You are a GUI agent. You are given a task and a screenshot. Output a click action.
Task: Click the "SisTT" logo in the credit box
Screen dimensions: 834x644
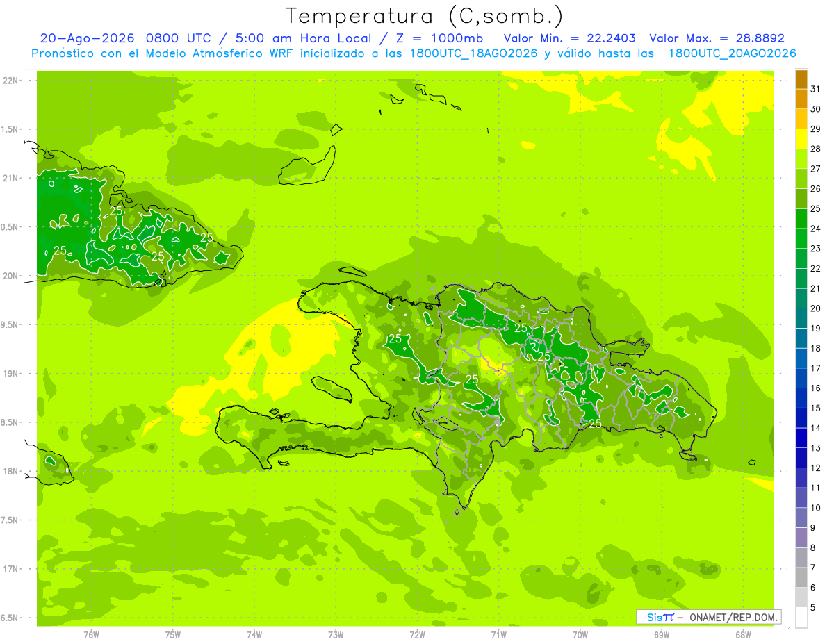(660, 617)
